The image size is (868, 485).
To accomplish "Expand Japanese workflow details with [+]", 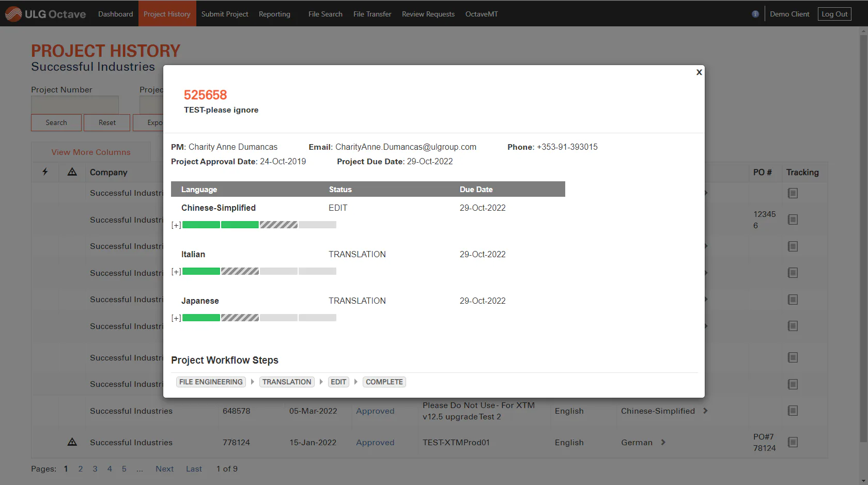I will [x=176, y=318].
